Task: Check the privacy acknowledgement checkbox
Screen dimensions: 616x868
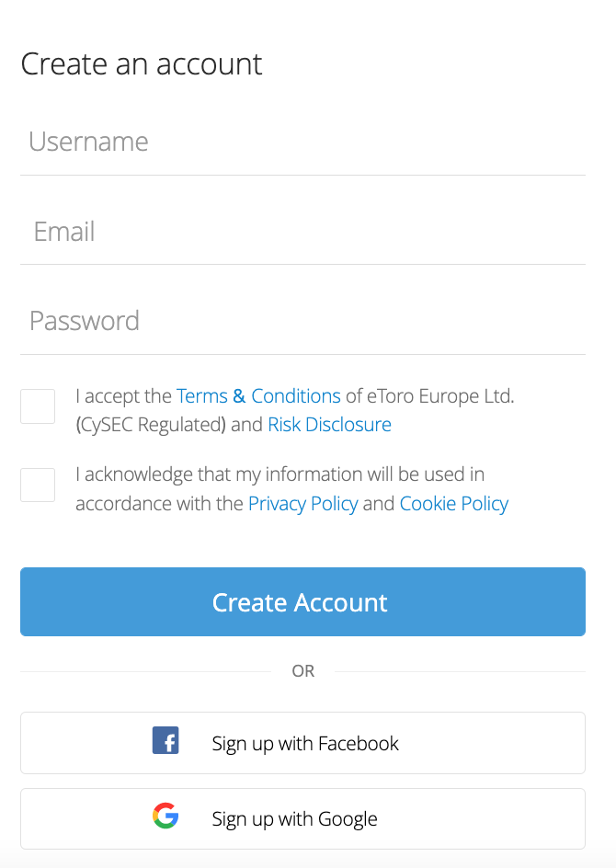Action: pyautogui.click(x=38, y=485)
